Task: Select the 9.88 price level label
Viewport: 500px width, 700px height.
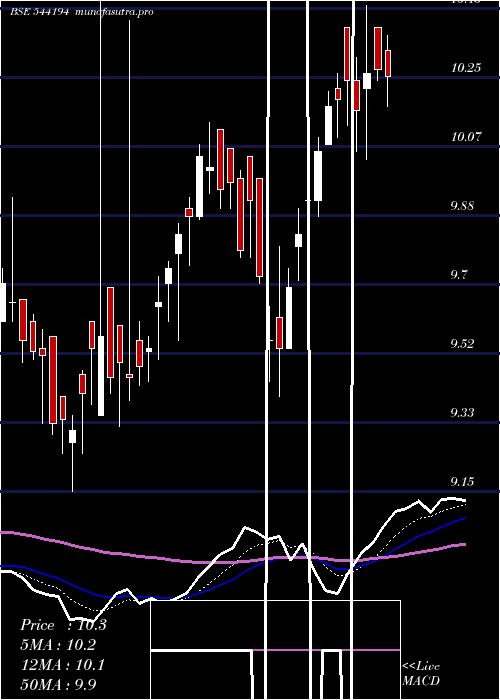Action: [462, 206]
